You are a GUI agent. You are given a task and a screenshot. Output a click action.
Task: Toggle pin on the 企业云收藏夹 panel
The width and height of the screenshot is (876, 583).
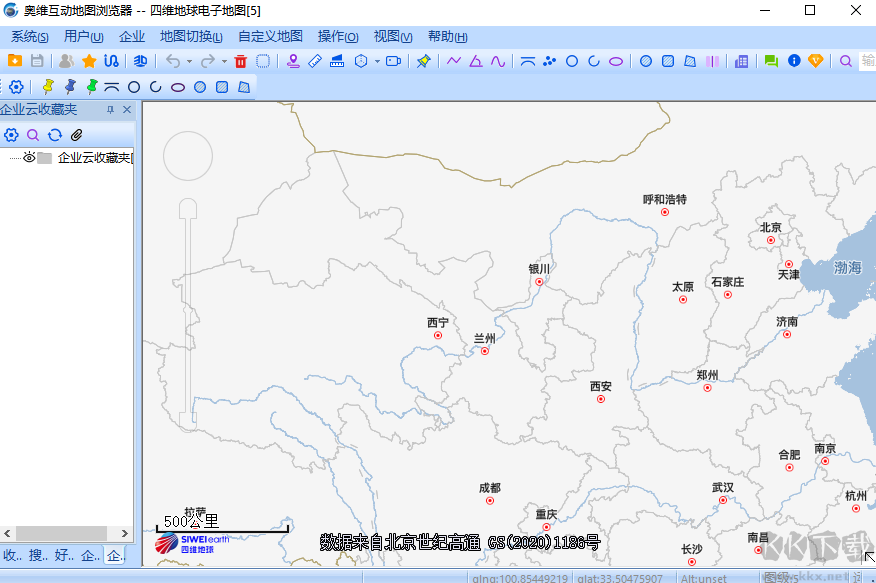pos(111,110)
